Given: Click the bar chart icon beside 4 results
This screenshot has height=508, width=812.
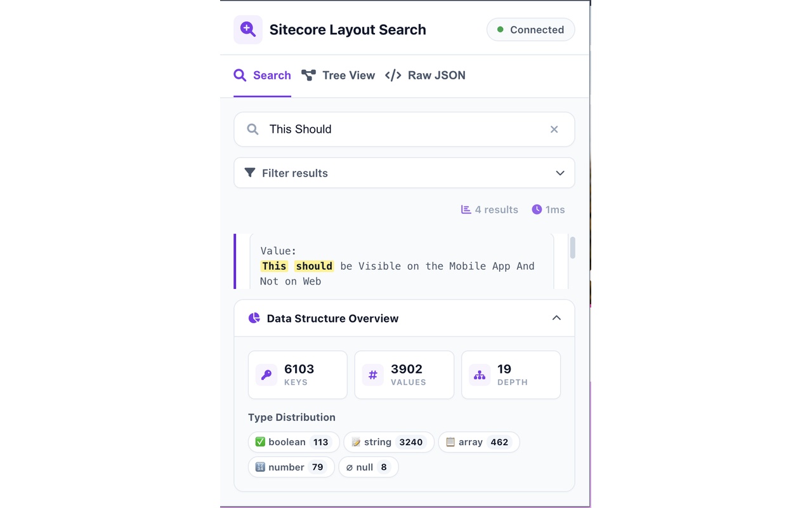Looking at the screenshot, I should (466, 210).
